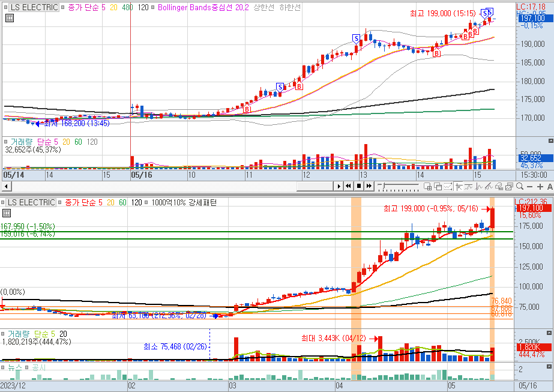Click the magnifier zoom icon
554x392 pixels.
[519, 186]
